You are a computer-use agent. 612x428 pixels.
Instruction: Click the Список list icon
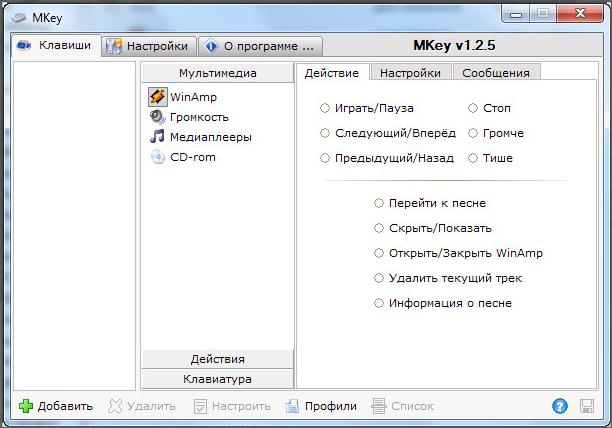(379, 406)
